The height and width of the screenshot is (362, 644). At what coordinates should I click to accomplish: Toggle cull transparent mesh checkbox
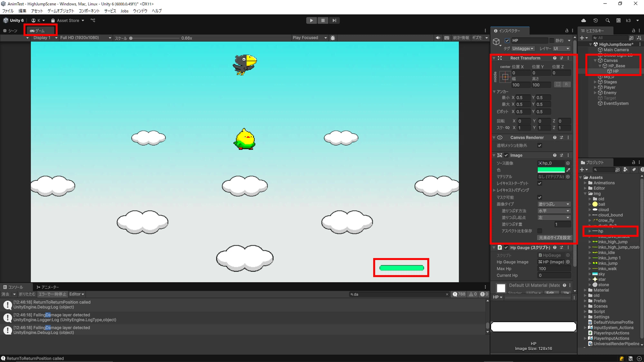[540, 145]
